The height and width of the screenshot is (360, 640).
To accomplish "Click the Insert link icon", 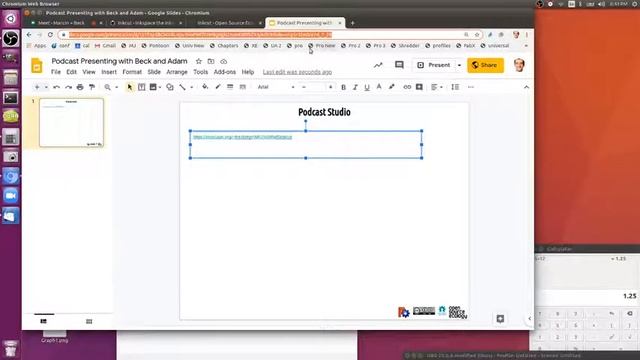I will click(x=407, y=87).
